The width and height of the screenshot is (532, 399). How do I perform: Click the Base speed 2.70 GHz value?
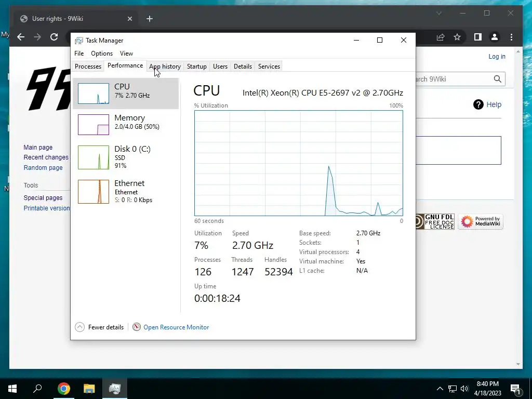[x=368, y=233]
